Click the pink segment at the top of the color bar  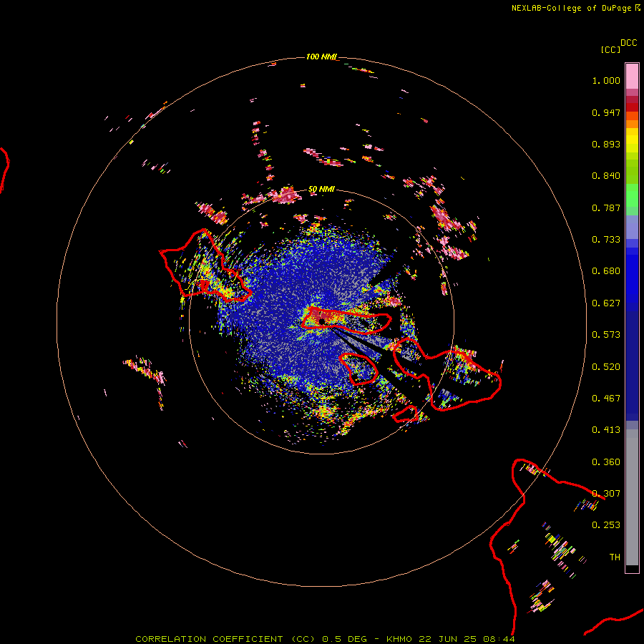click(632, 77)
